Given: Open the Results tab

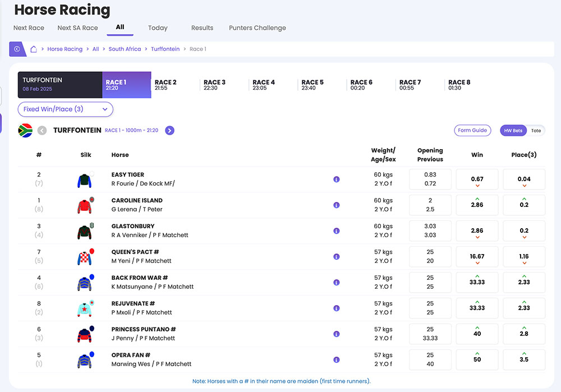Looking at the screenshot, I should [202, 28].
